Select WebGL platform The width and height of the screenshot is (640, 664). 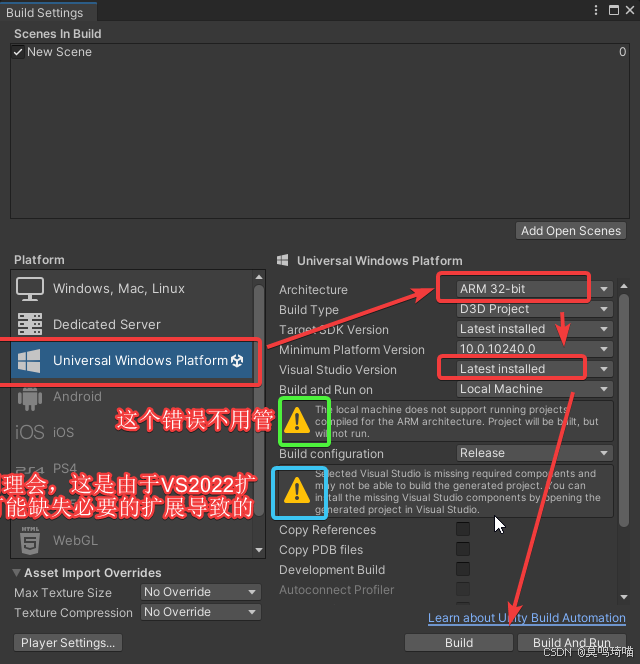click(132, 540)
